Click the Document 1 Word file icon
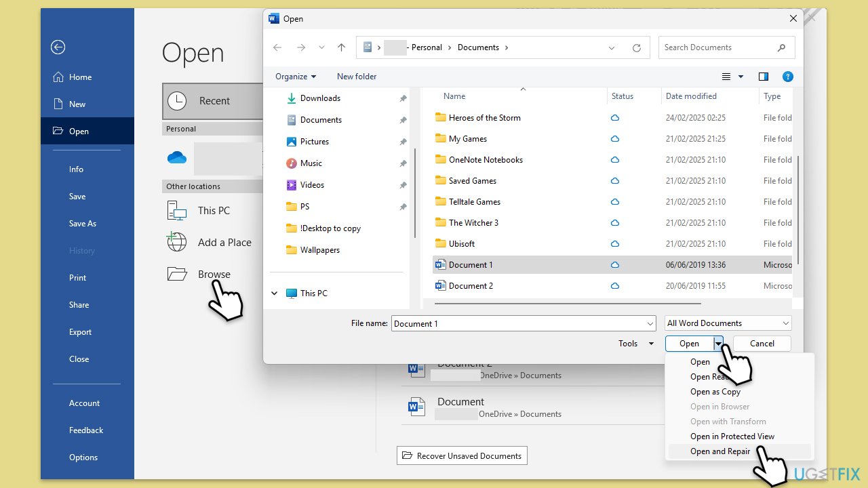The height and width of the screenshot is (488, 868). pyautogui.click(x=441, y=265)
